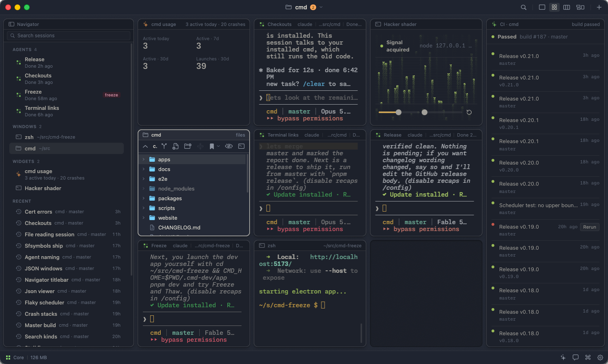Click the git branch icon in files toolbar
This screenshot has width=608, height=364.
(x=164, y=146)
